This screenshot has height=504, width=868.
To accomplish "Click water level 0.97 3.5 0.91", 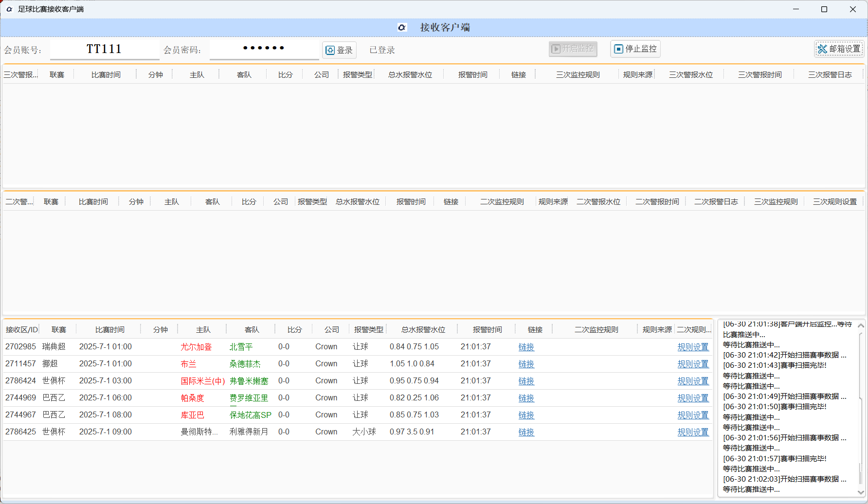I will point(412,432).
